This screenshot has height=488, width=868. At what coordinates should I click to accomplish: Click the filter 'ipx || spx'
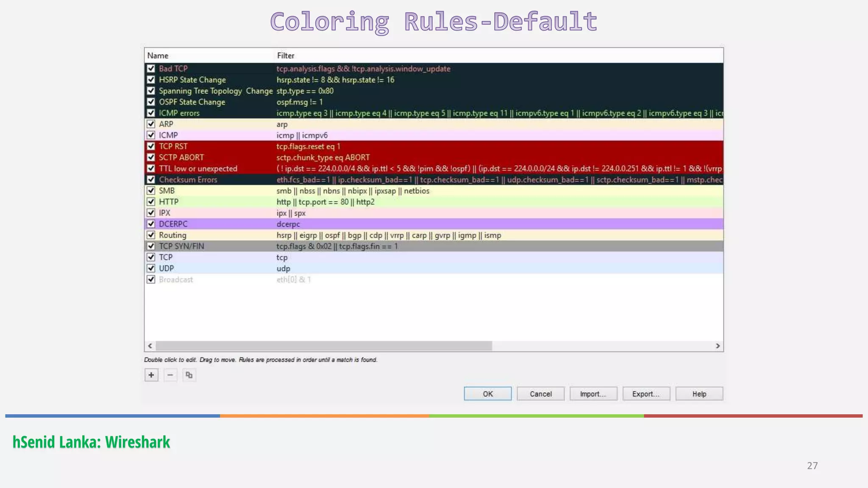[x=291, y=213]
